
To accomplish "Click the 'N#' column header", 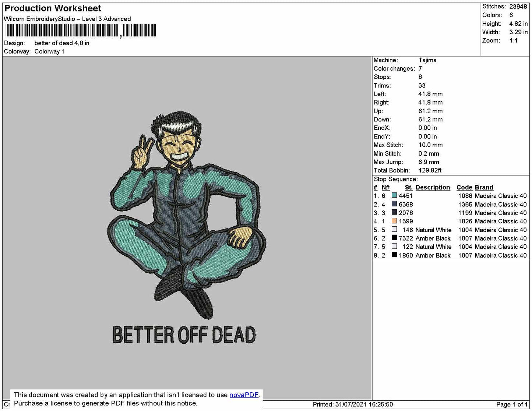I will [385, 187].
